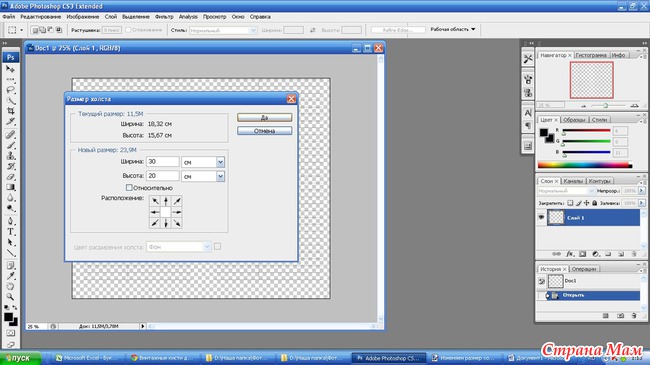650x365 pixels.
Task: Open the Заливка fill slider arrow
Action: (642, 203)
